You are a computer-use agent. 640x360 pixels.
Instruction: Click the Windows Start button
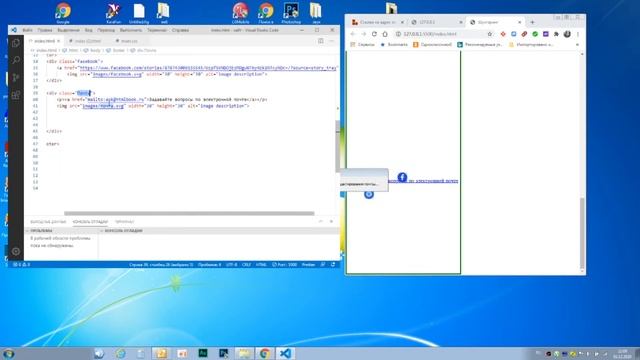pos(8,353)
